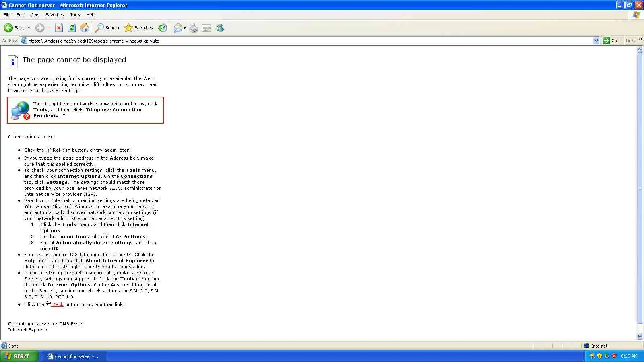The width and height of the screenshot is (644, 362).
Task: Minimize the Internet Explorer window
Action: click(620, 5)
